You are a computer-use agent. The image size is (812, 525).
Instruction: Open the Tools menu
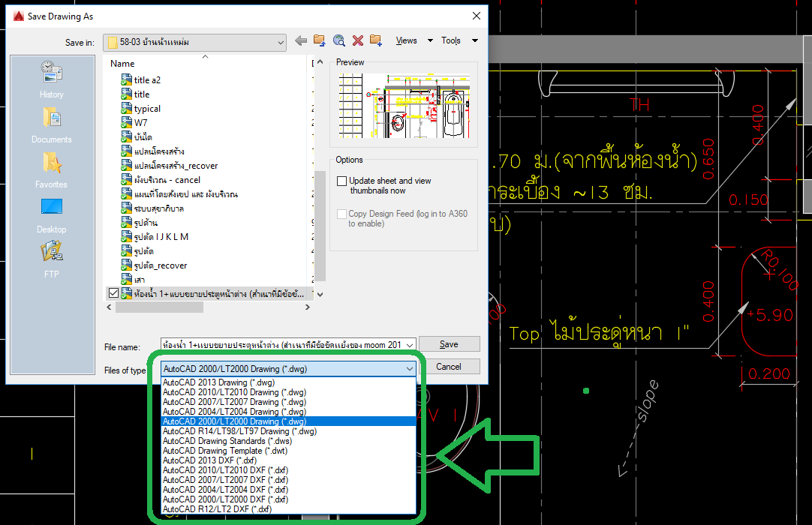pos(451,40)
